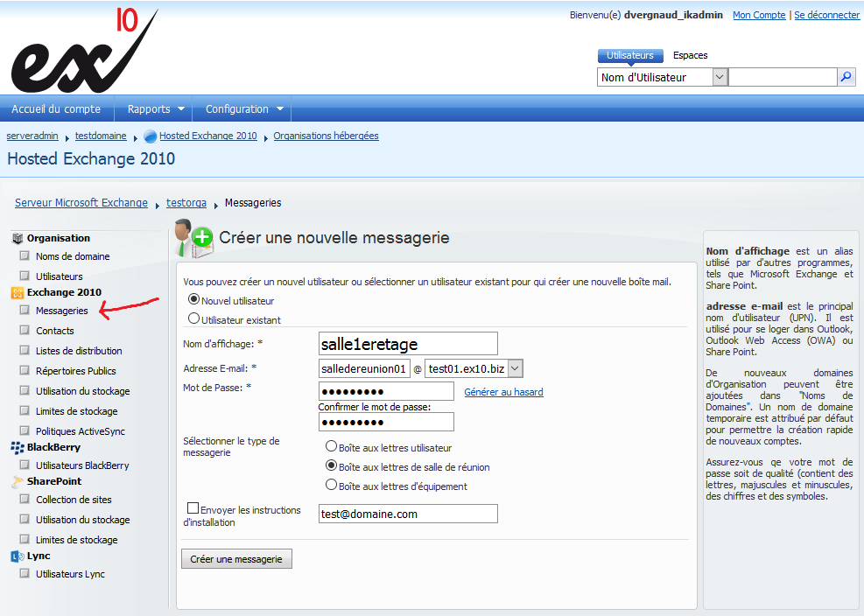Go to serveradmin breadcrumb link

(x=32, y=136)
